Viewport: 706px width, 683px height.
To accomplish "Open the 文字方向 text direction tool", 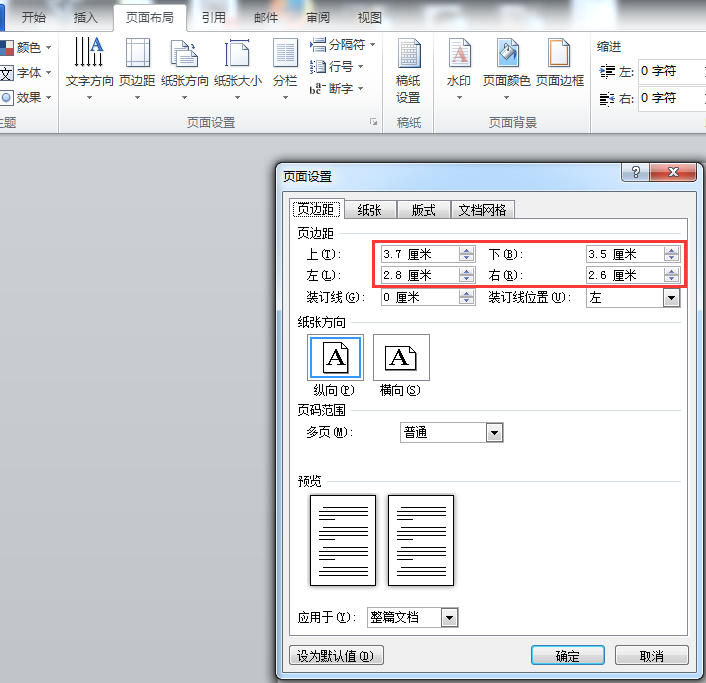I will 89,68.
